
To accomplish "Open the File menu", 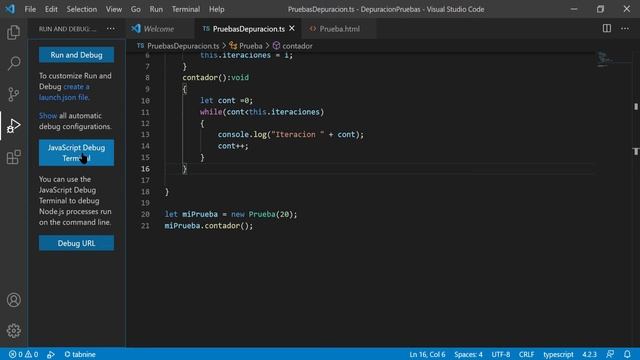I will pyautogui.click(x=30, y=9).
